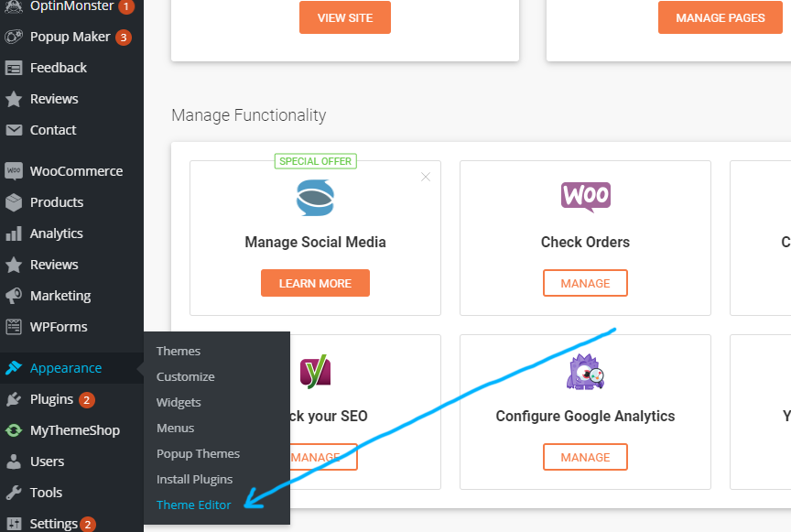Click the Analytics bar chart icon
Viewport: 791px width, 532px height.
pos(14,233)
